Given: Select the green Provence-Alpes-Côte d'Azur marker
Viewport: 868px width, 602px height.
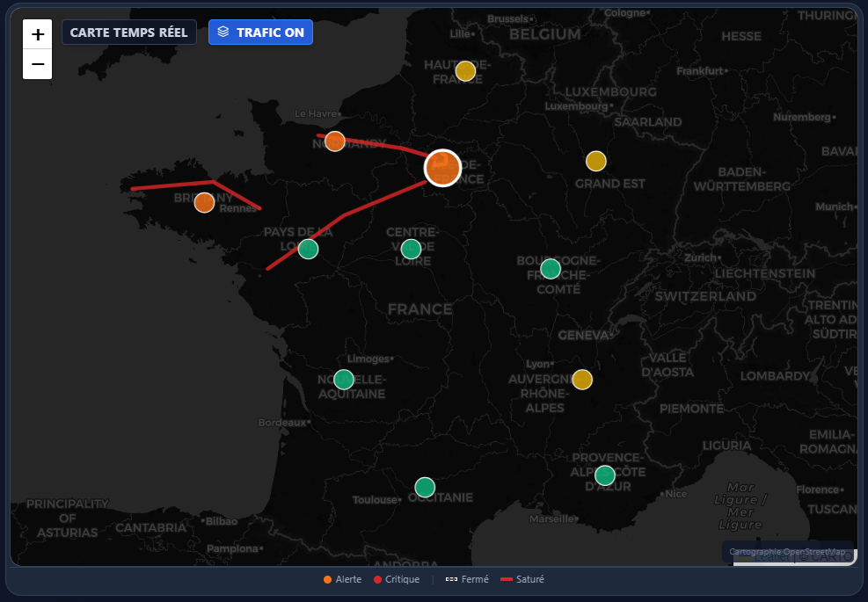Looking at the screenshot, I should point(604,475).
